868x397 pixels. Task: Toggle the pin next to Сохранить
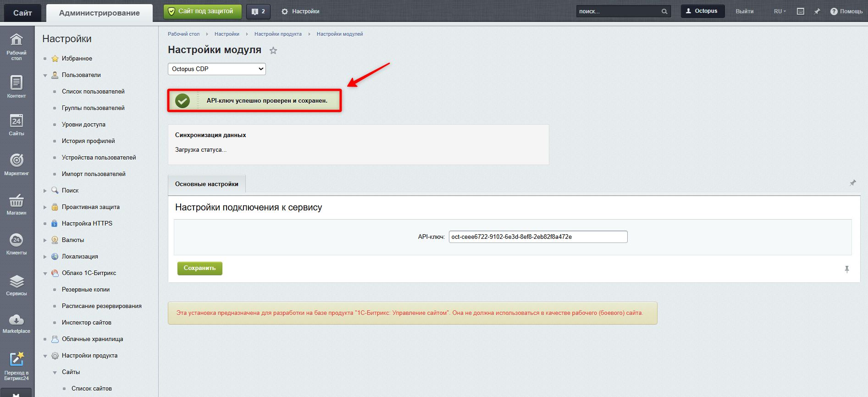pyautogui.click(x=847, y=269)
